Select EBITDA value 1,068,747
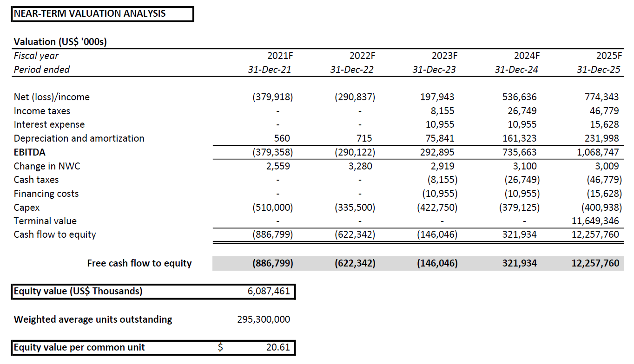Image resolution: width=634 pixels, height=364 pixels. pyautogui.click(x=598, y=152)
